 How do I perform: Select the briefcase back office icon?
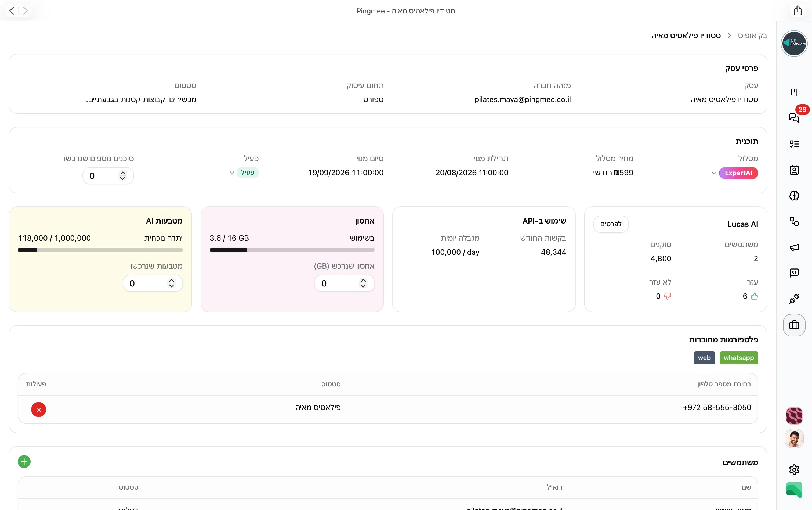[x=794, y=325]
